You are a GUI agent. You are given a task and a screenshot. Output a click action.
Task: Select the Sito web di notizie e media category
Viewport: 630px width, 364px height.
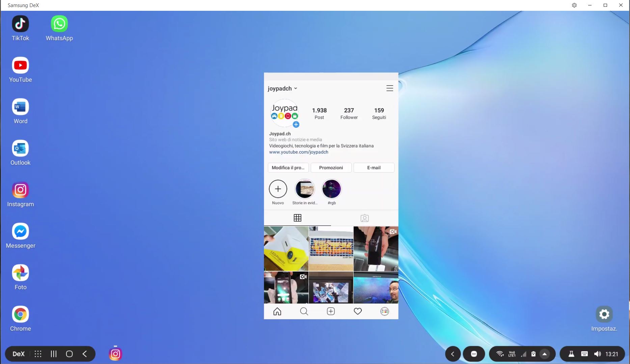295,140
